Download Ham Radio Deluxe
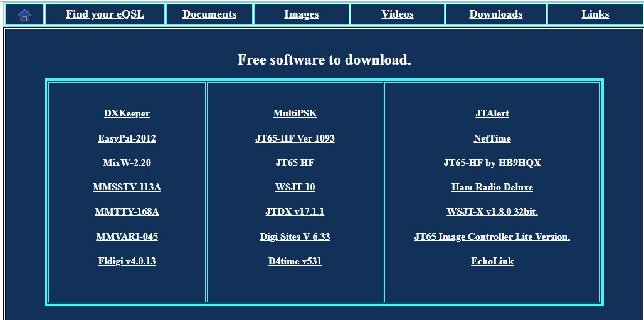The image size is (644, 320). point(492,187)
